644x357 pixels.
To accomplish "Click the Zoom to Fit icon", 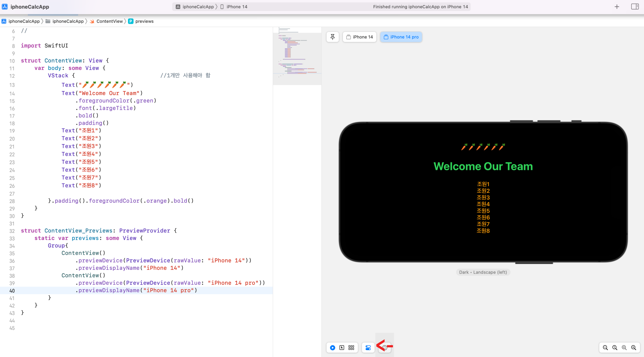I will [x=624, y=348].
